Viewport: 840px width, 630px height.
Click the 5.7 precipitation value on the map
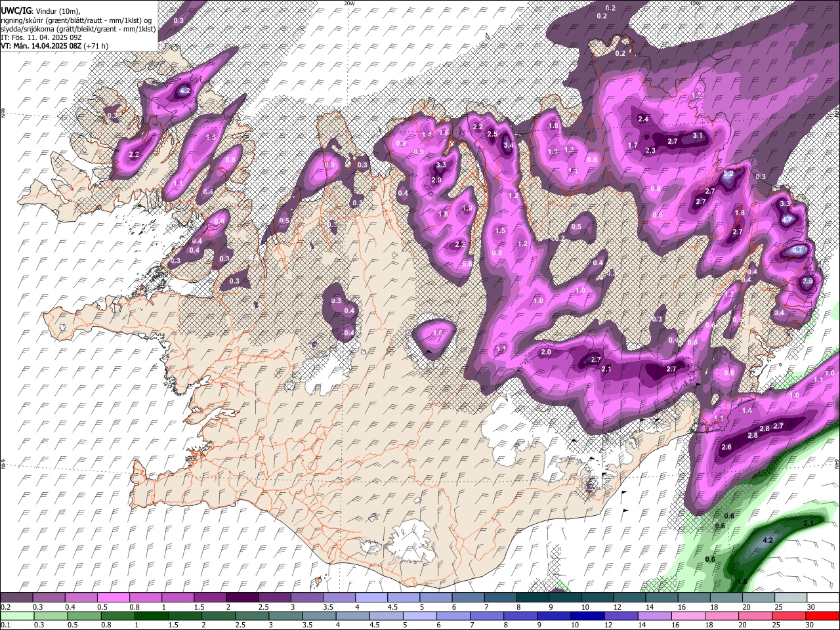point(798,250)
